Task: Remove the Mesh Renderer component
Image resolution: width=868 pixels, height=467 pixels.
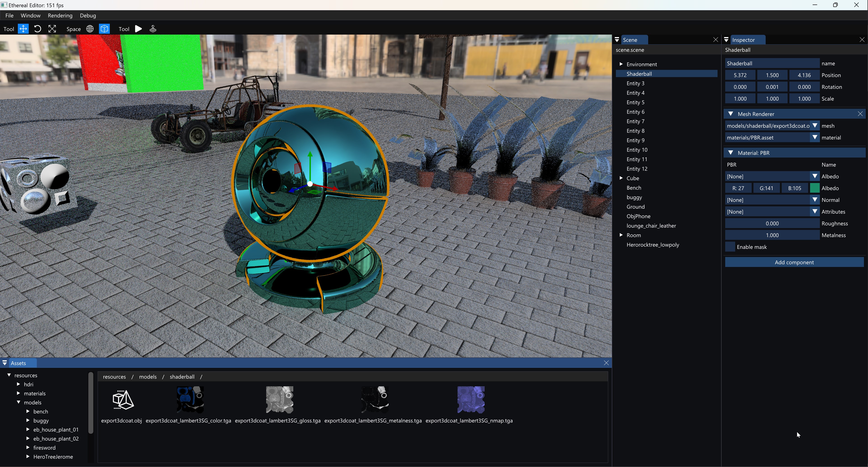Action: tap(860, 114)
